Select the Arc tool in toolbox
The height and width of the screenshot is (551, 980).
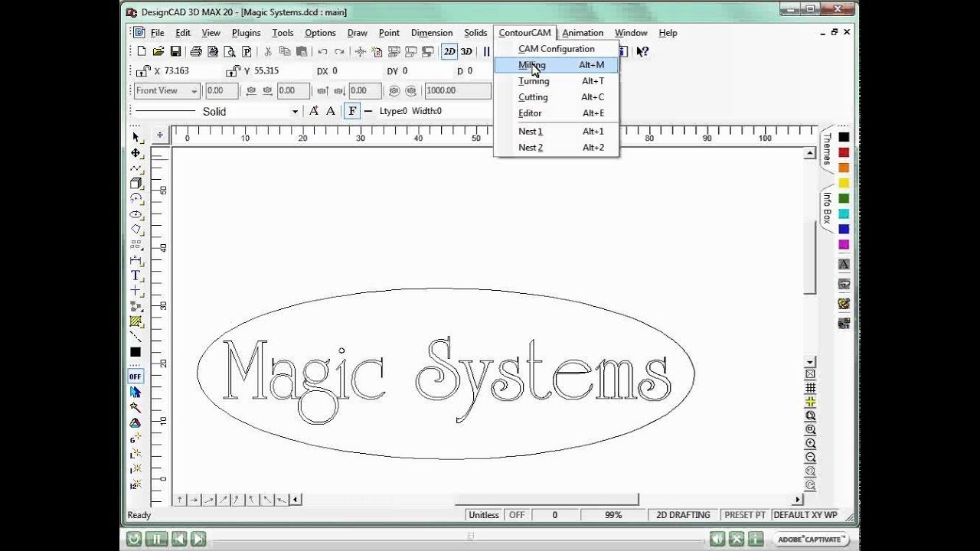click(x=136, y=198)
